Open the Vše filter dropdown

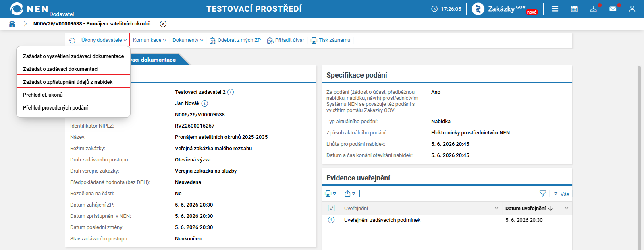coord(562,194)
